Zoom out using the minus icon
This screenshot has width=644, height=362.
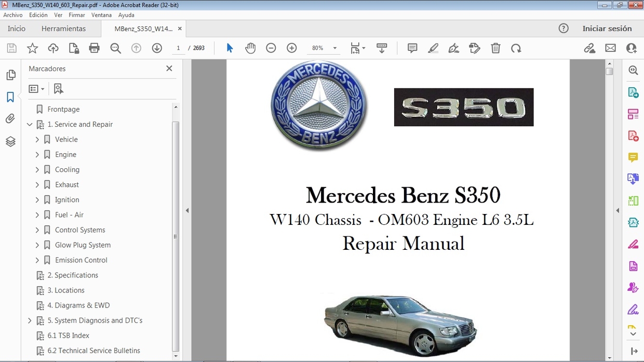click(x=271, y=48)
